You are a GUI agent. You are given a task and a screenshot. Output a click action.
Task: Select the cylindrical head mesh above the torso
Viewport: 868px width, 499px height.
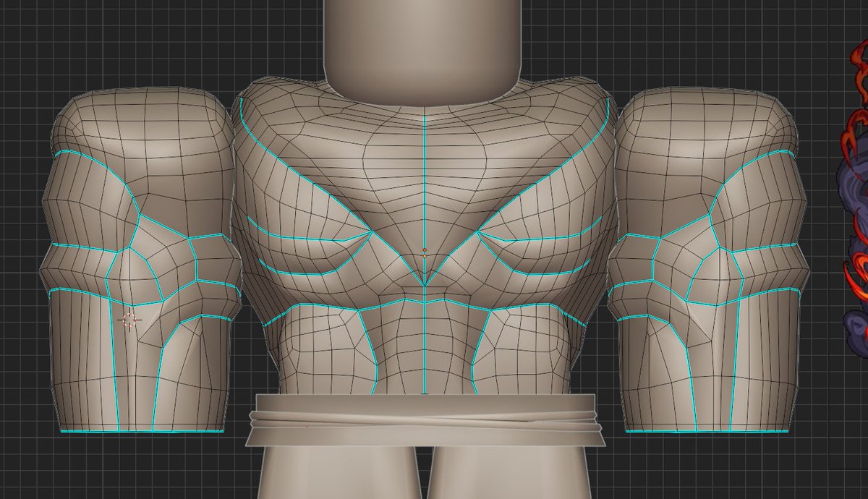[x=423, y=52]
